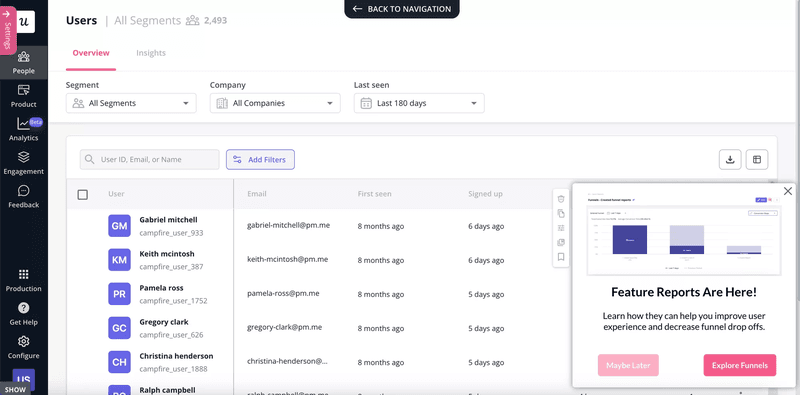
Task: Click the US account avatar
Action: pyautogui.click(x=23, y=379)
